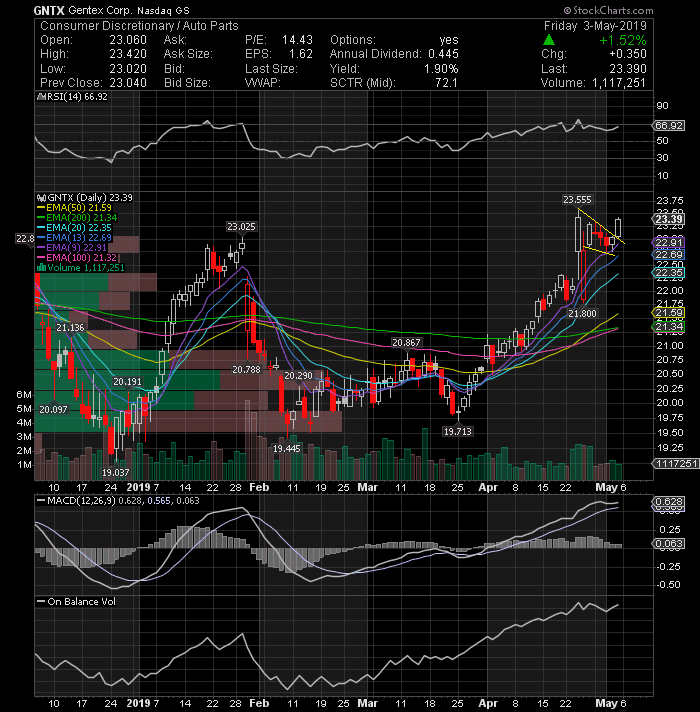Click the Yield value 1.90%
The image size is (700, 712).
pos(441,69)
